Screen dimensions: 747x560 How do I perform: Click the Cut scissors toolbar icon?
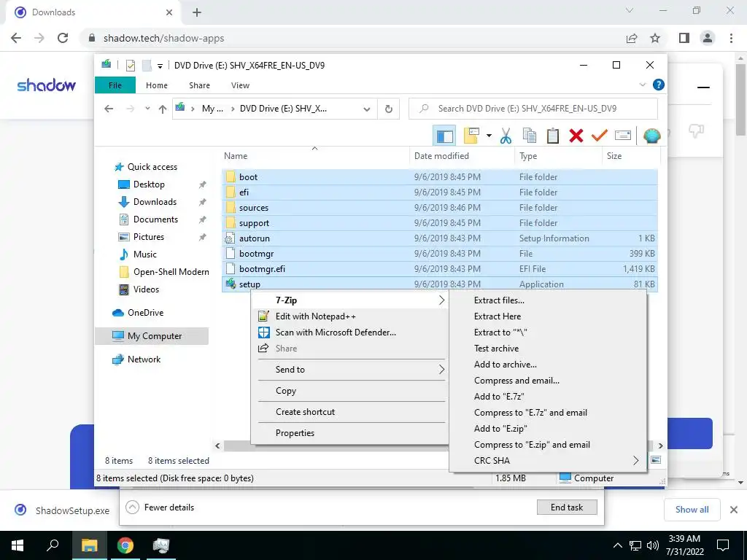[x=506, y=136]
